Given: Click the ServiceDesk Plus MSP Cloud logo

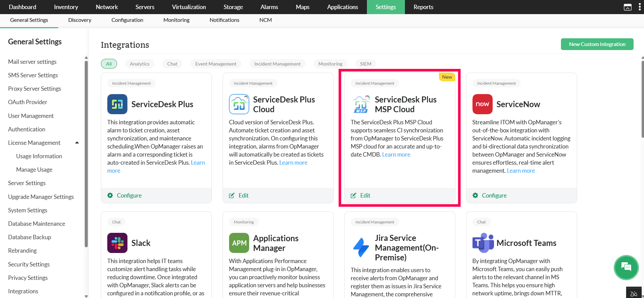Looking at the screenshot, I should pyautogui.click(x=361, y=104).
